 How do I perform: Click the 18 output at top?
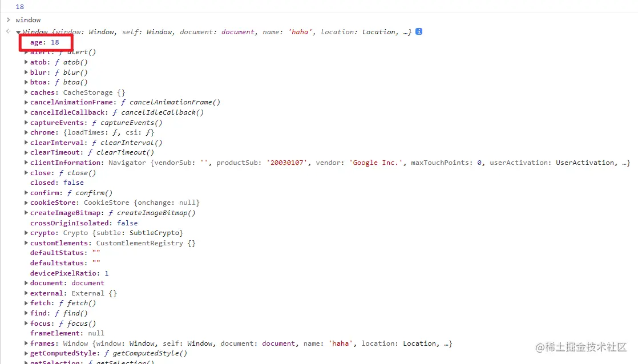click(20, 7)
